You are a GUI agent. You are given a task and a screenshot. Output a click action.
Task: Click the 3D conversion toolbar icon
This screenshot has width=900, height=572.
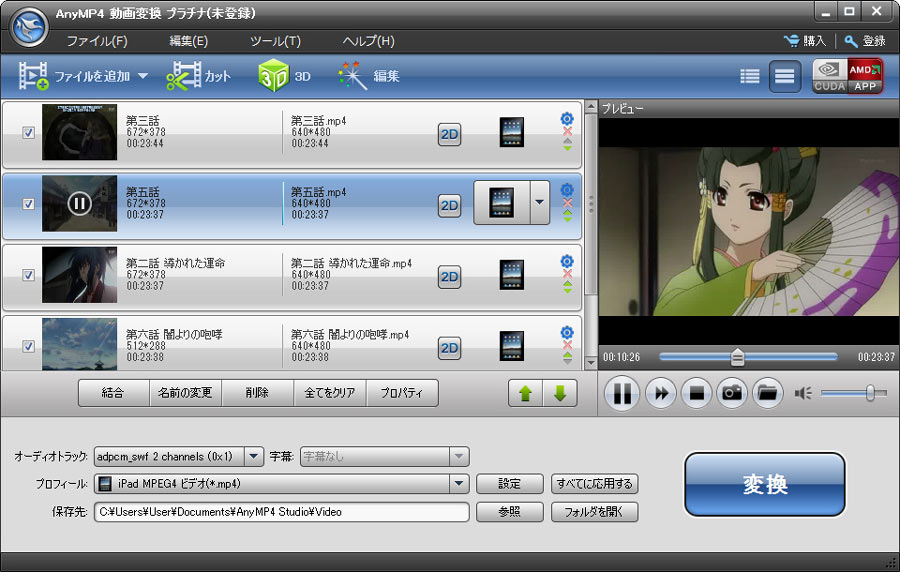(x=284, y=76)
